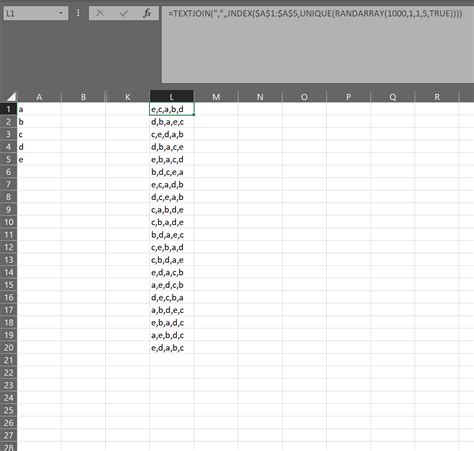
Task: Click cell A4 containing 'd'
Action: [39, 147]
